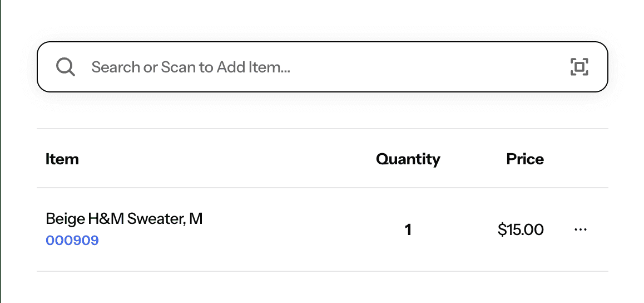Expand row options via the ellipsis
Viewport: 644px width, 303px height.
click(x=580, y=229)
